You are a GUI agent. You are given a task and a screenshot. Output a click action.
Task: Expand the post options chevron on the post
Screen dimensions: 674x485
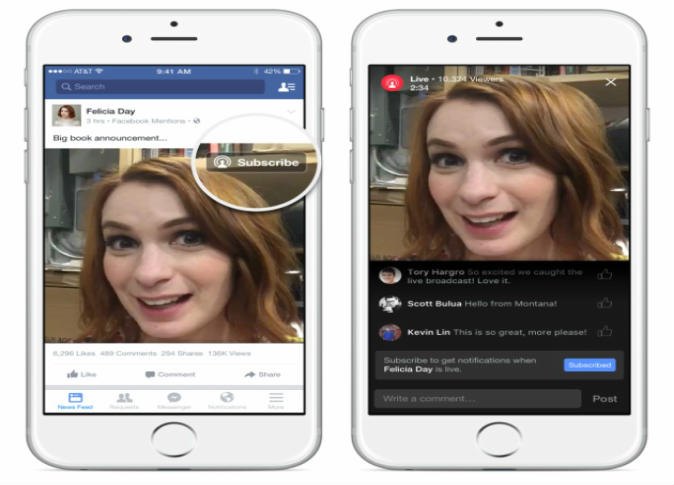tap(291, 111)
